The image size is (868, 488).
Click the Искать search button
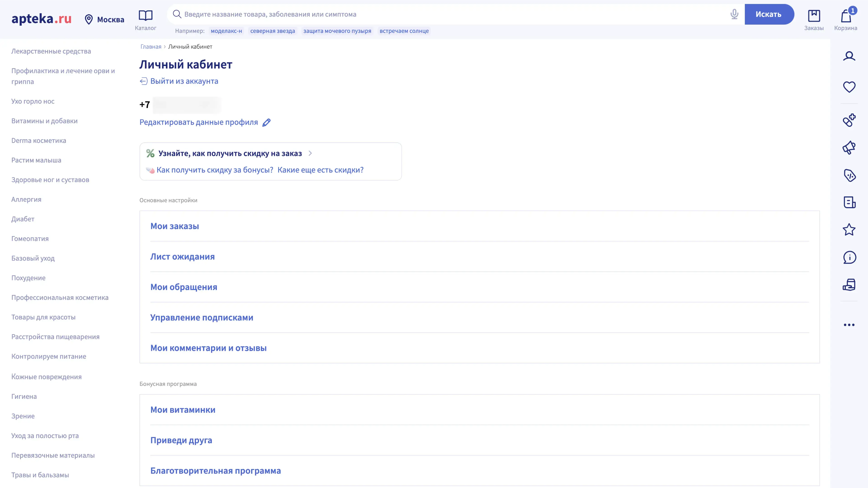tap(768, 14)
